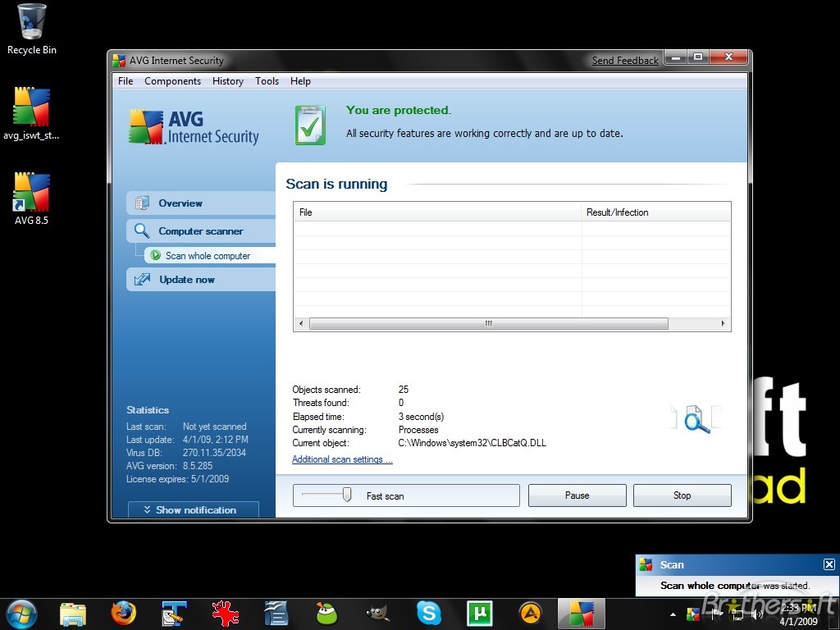Open Windows Explorer from the taskbar
The height and width of the screenshot is (630, 840).
coord(73,614)
